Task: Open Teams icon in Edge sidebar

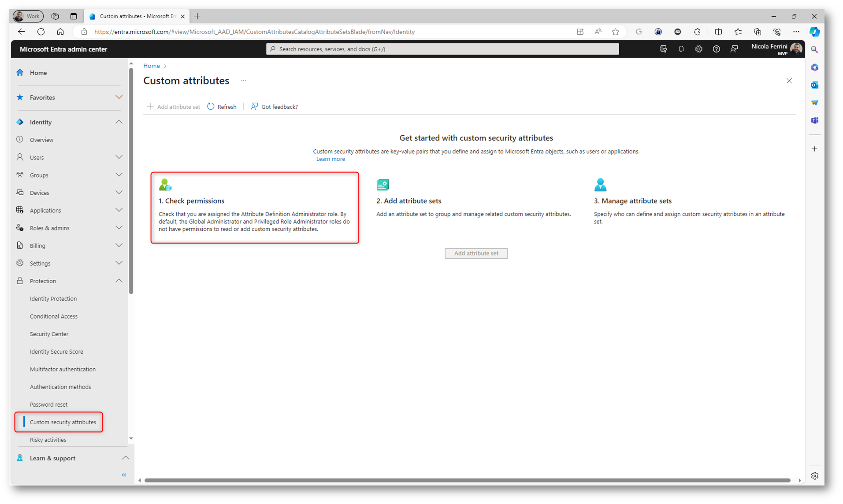Action: click(x=814, y=120)
